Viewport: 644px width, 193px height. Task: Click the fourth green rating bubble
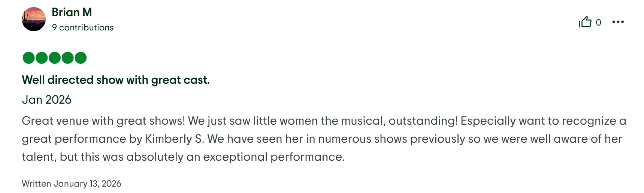67,58
